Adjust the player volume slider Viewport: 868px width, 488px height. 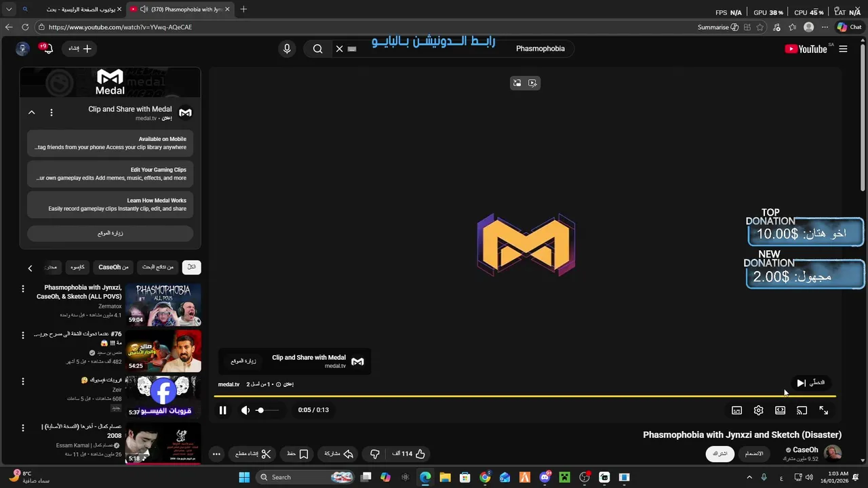(x=266, y=410)
